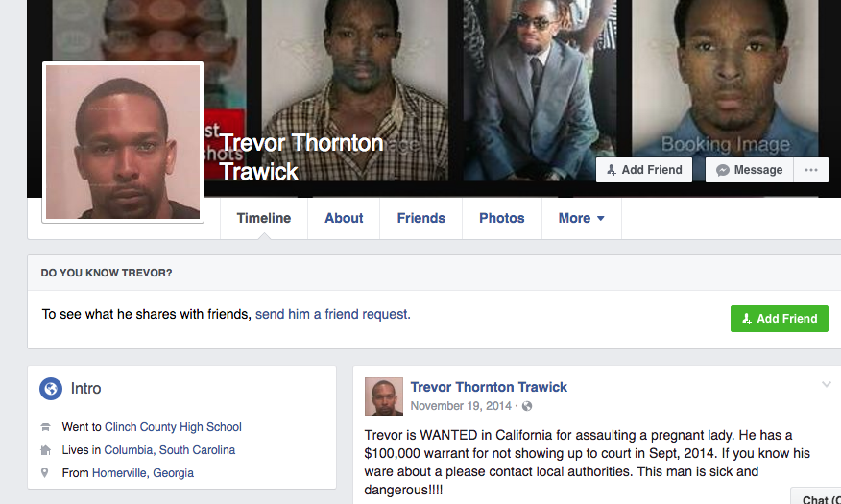Expand the post options chevron
Image resolution: width=841 pixels, height=504 pixels.
(826, 384)
